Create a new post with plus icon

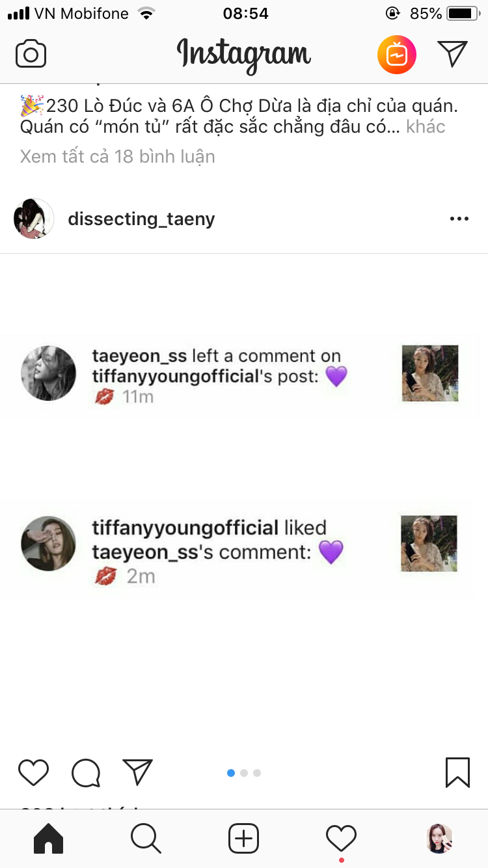pos(244,839)
